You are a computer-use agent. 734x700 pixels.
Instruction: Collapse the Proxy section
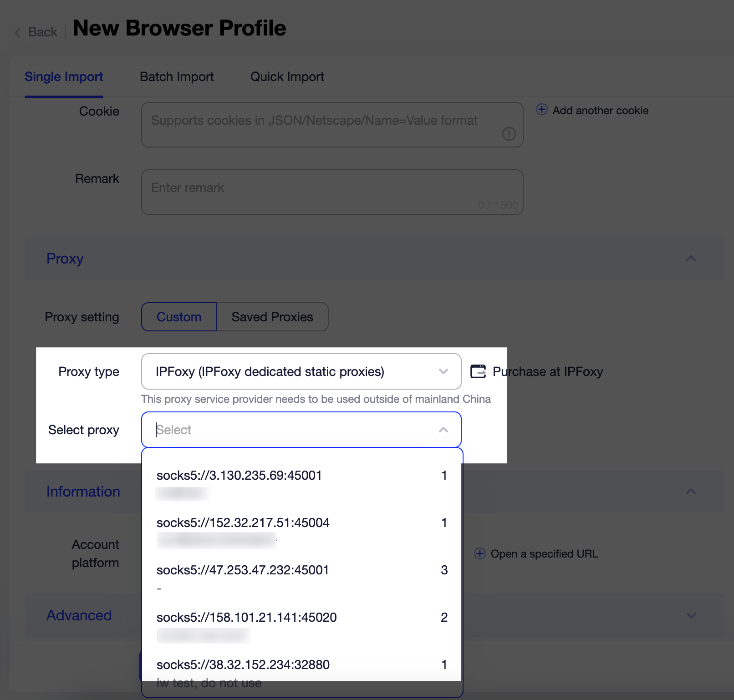[x=691, y=259]
